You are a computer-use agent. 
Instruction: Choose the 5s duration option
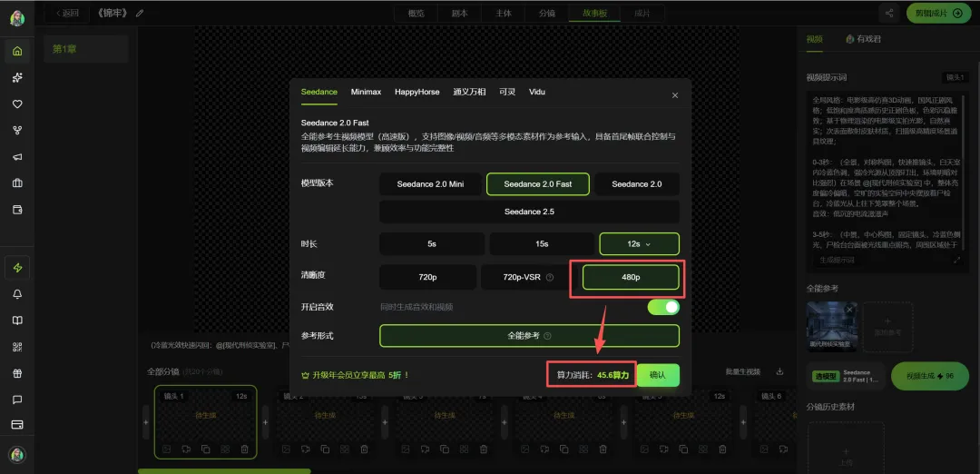[432, 244]
